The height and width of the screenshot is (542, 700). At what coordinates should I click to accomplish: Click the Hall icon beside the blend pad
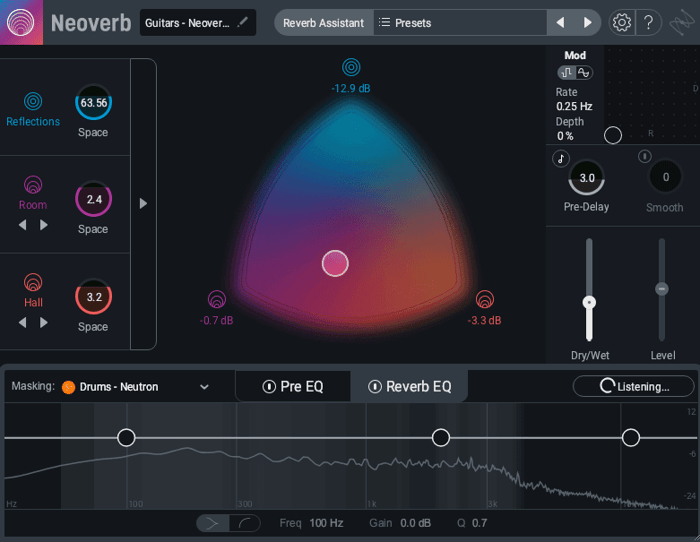tap(485, 299)
